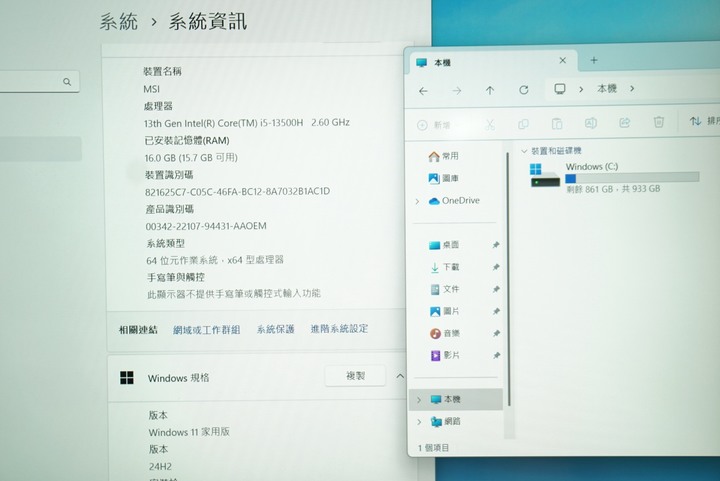The height and width of the screenshot is (481, 720).
Task: Click the Delete trash icon
Action: (658, 122)
